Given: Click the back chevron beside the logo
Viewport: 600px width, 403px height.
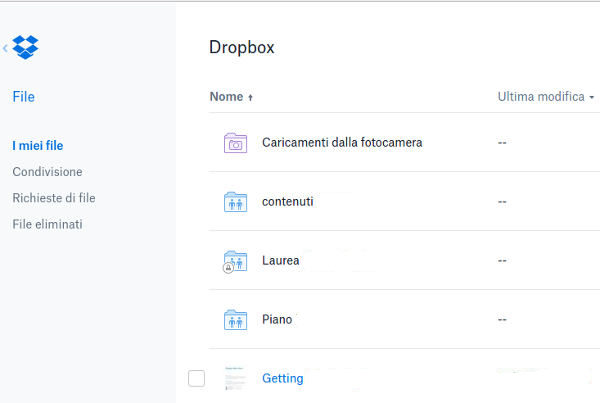Looking at the screenshot, I should 5,48.
